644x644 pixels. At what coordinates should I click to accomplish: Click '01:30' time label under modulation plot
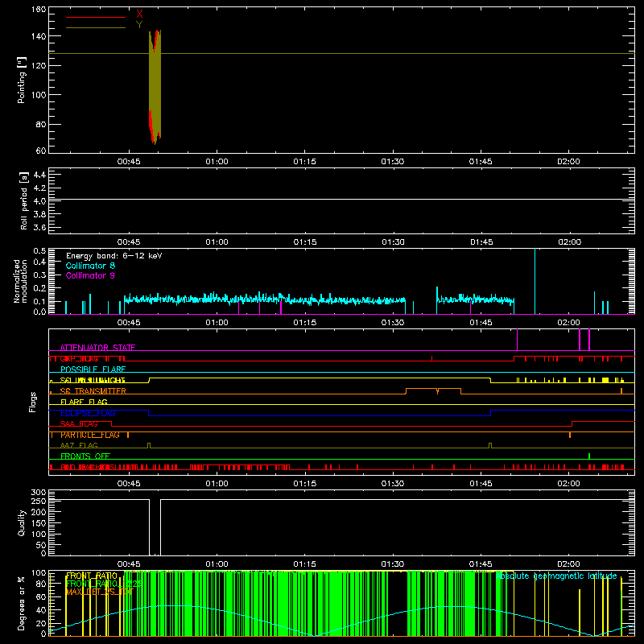[x=393, y=323]
